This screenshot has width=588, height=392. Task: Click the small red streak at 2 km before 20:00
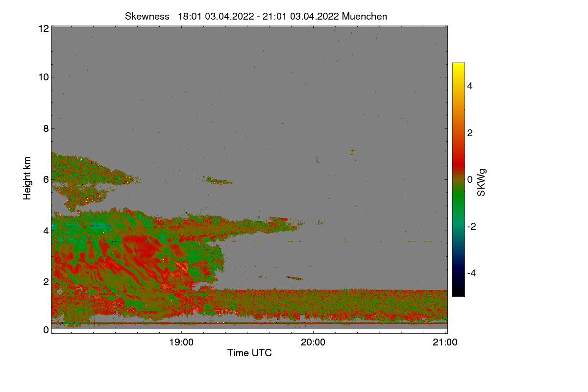(294, 278)
